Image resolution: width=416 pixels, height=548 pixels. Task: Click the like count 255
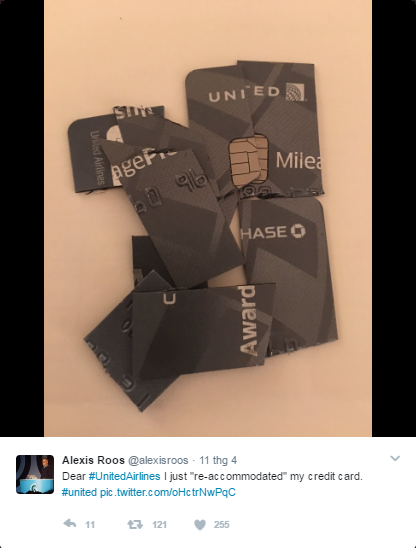click(x=222, y=525)
